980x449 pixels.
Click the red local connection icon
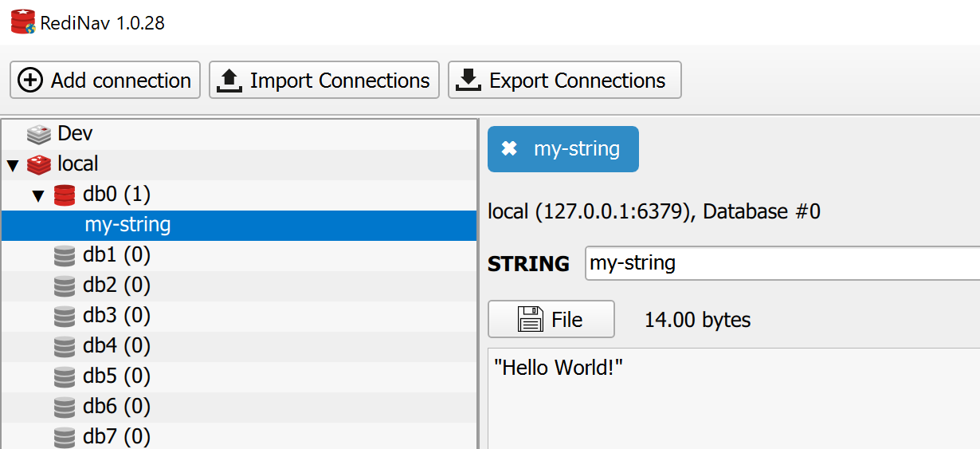(39, 164)
